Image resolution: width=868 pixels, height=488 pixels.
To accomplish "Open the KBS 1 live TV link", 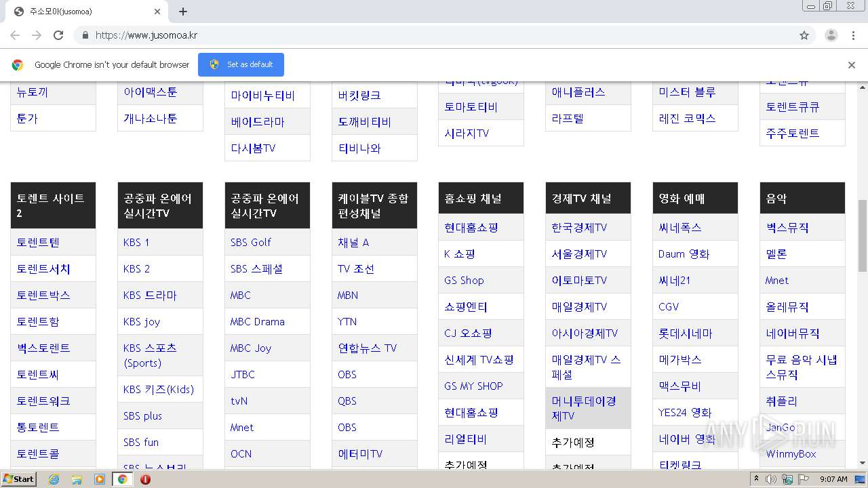I will click(x=136, y=243).
